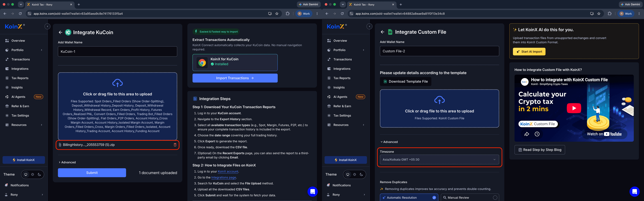Delete the uploaded BillingHistory zip file
The image size is (644, 201).
pos(175,145)
